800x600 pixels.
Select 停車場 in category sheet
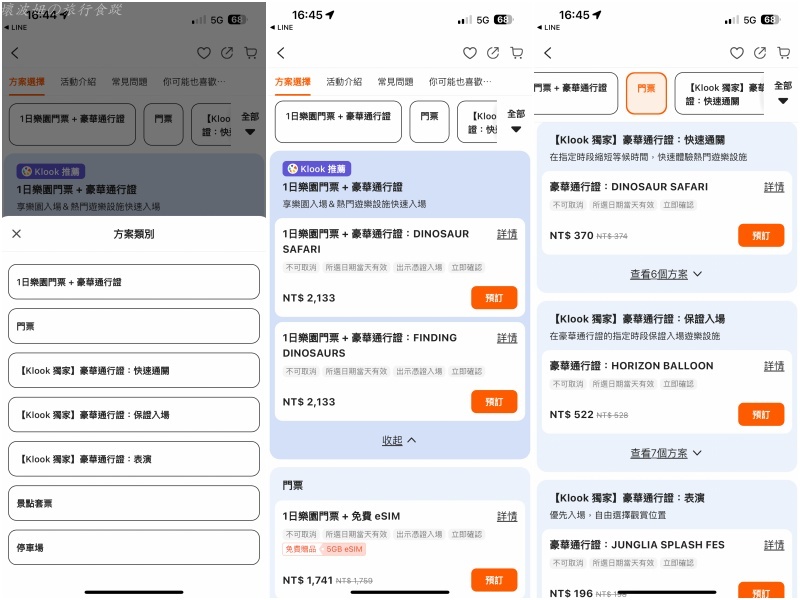(x=134, y=547)
